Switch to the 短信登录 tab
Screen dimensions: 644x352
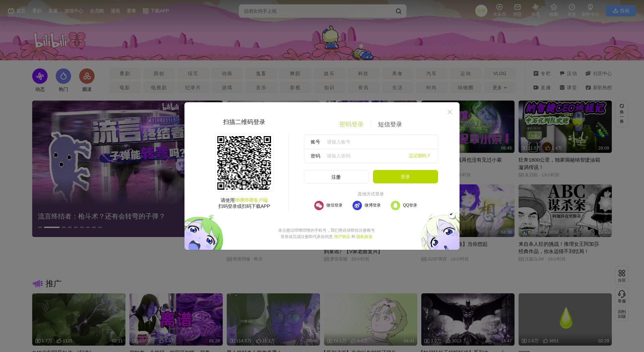pyautogui.click(x=390, y=124)
